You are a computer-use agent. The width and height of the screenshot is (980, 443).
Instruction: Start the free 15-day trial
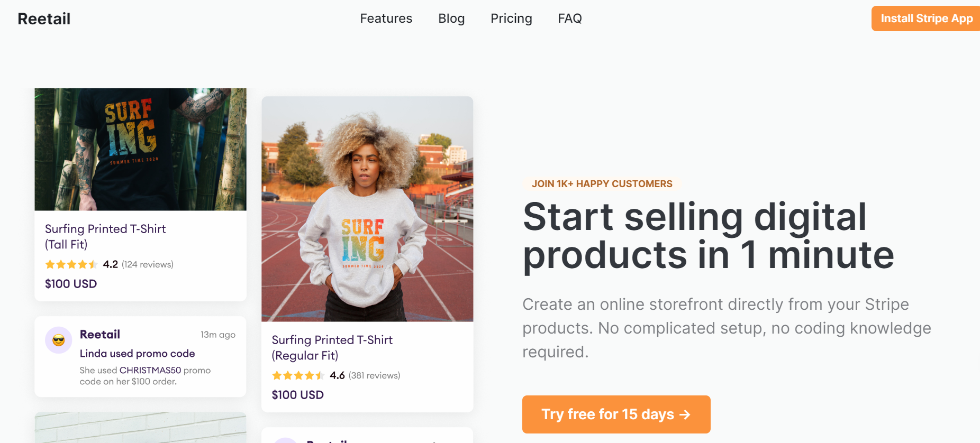click(616, 414)
